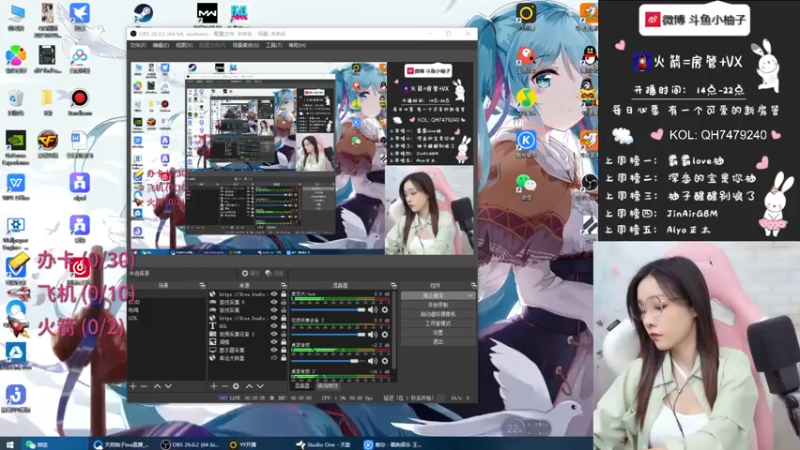Open the WPS Office desktop icon

pyautogui.click(x=16, y=187)
